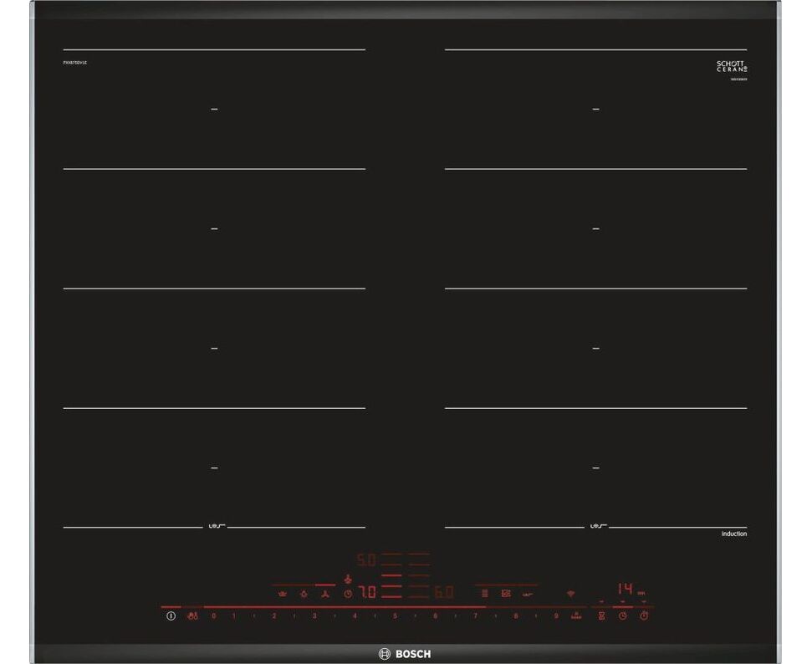Viewport: 812px width, 664px height.
Task: Tap the 14 min timer display
Action: 626,588
